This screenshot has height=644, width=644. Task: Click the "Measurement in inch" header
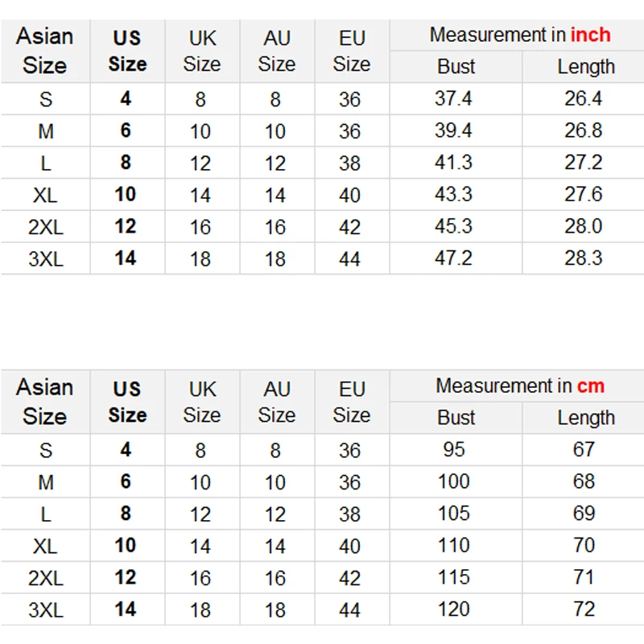519,35
